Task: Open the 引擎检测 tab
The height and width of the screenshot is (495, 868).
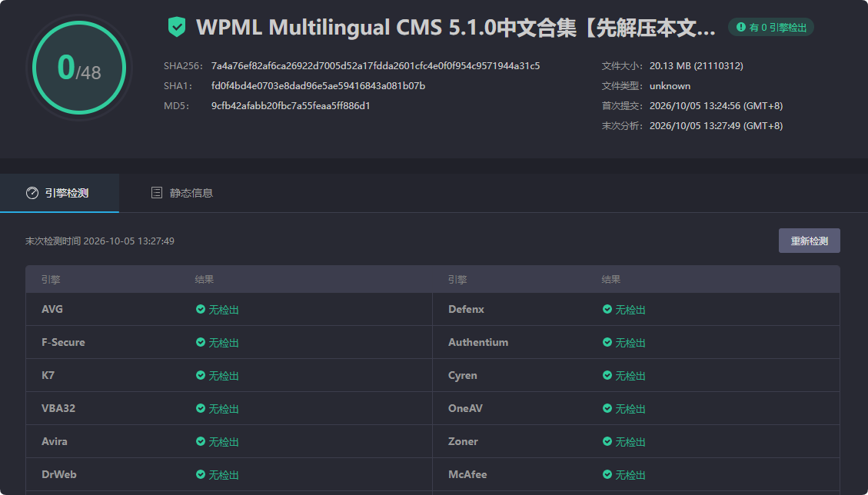Action: pyautogui.click(x=59, y=193)
